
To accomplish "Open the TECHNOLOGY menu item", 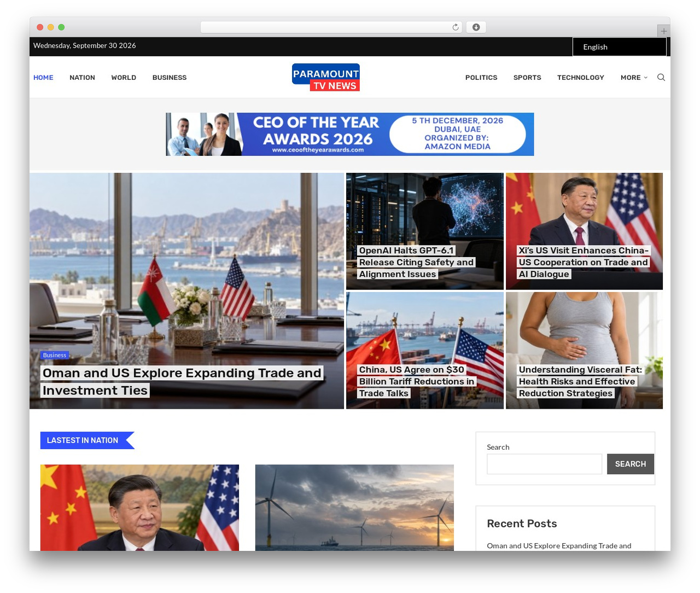I will pos(581,78).
